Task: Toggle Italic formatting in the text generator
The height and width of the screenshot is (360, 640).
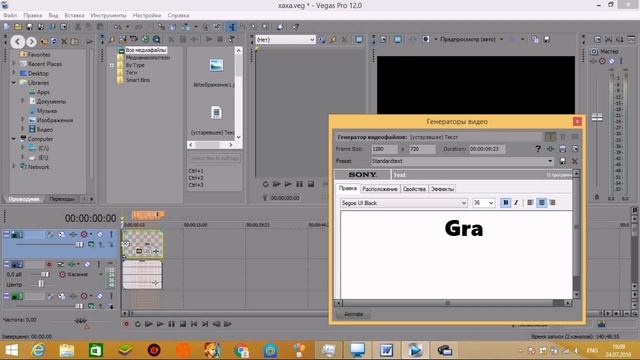Action: tap(516, 202)
